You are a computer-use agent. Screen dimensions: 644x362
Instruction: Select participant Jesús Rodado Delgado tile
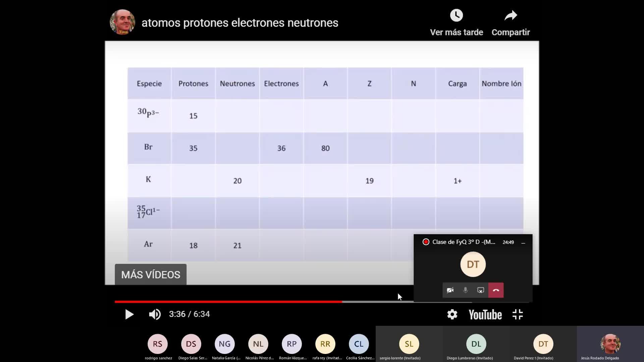(610, 344)
